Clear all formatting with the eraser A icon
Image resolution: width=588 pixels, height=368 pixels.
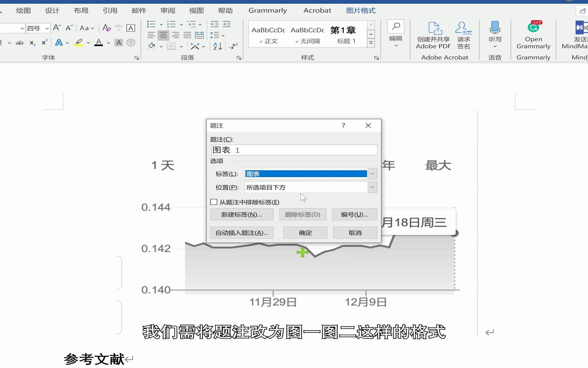(107, 28)
